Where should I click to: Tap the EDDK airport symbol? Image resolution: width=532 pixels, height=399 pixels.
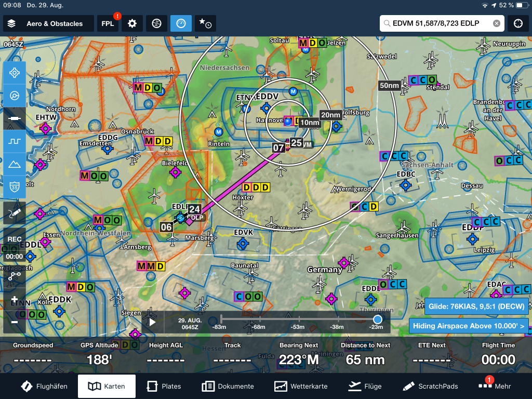click(59, 311)
